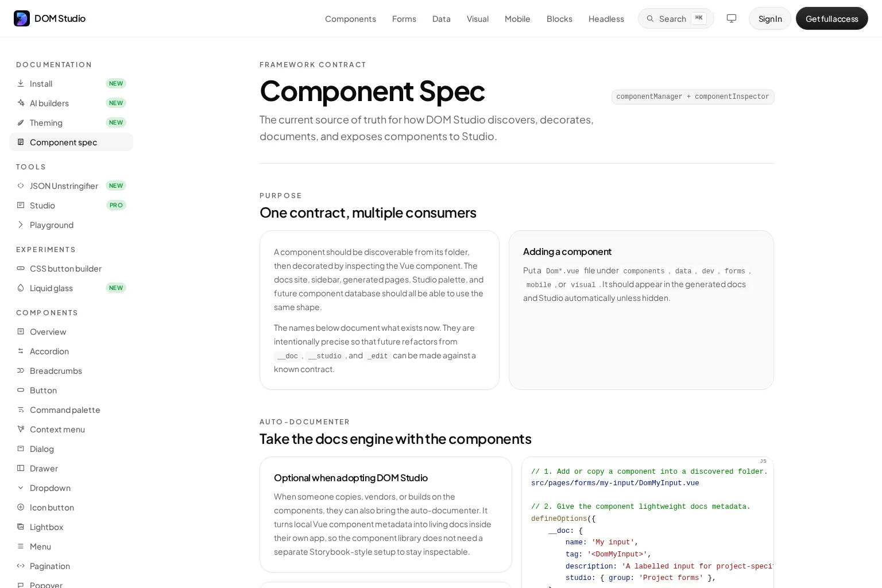Open the Pagination component page
882x588 pixels.
tap(71, 566)
